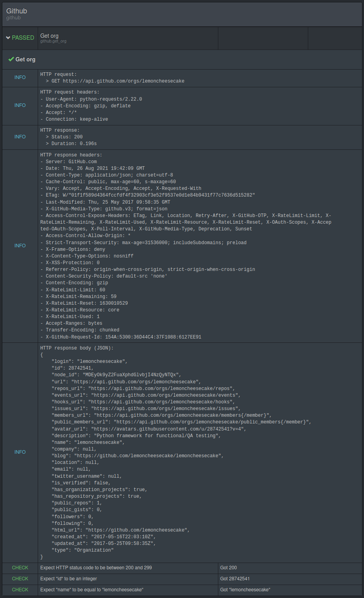The width and height of the screenshot is (364, 598).
Task: Click the Status: 200 response line
Action: click(64, 137)
